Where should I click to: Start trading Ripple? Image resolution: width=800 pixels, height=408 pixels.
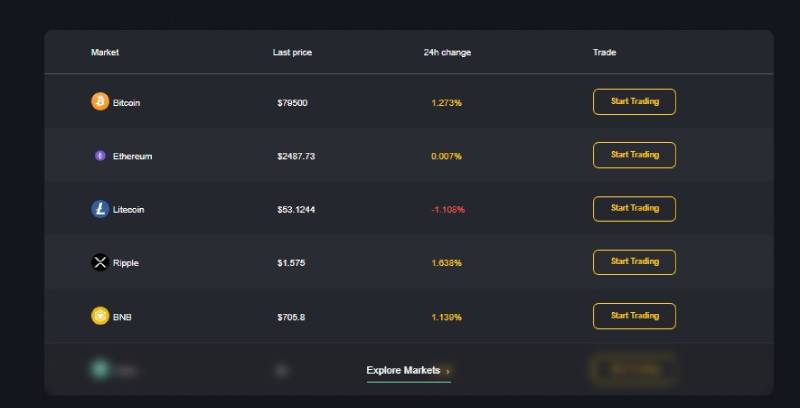634,262
